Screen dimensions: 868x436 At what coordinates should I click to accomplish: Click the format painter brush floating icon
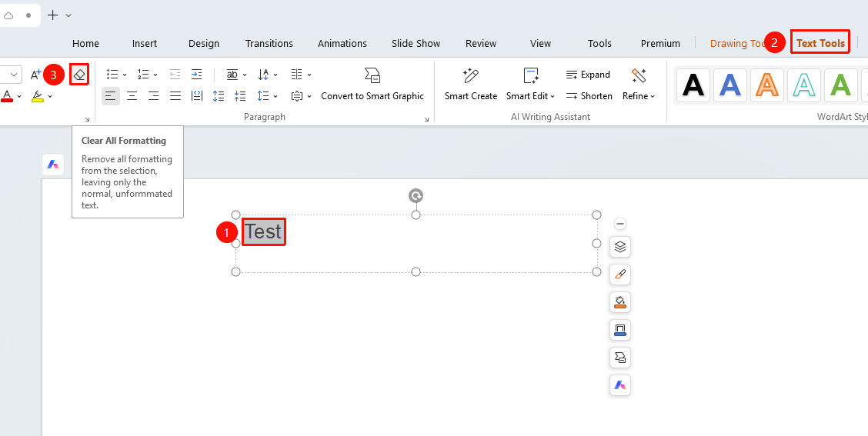(620, 275)
